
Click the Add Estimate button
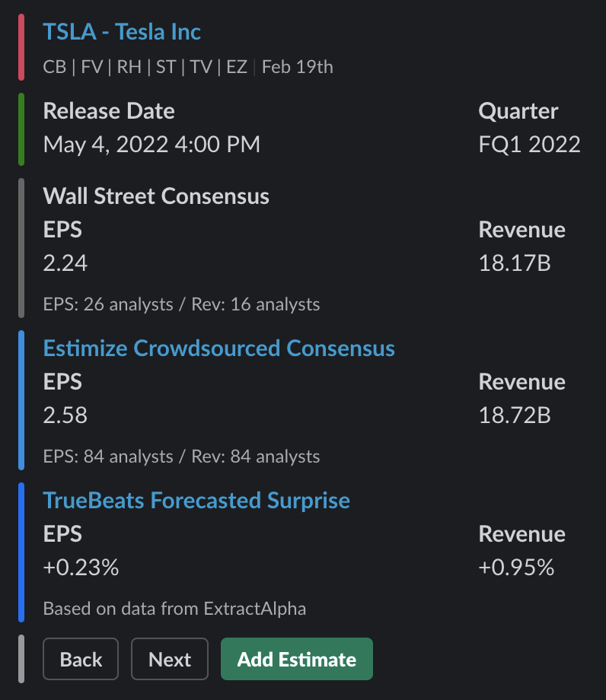pyautogui.click(x=297, y=659)
